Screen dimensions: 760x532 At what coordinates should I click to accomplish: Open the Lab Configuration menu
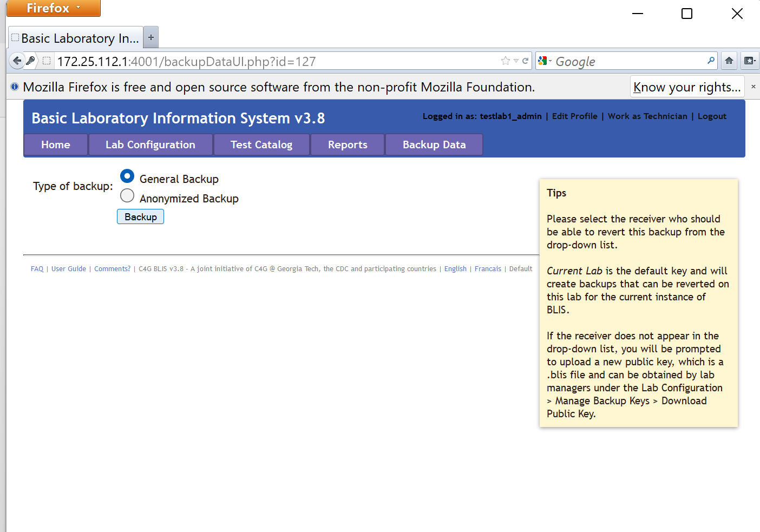tap(150, 145)
